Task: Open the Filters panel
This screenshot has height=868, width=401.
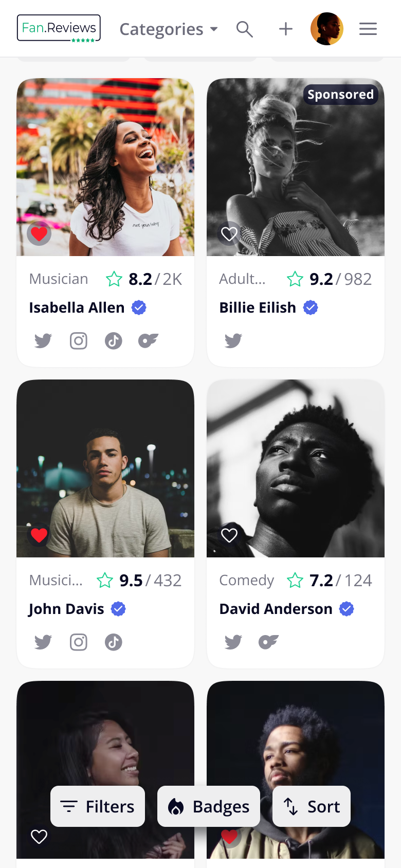Action: click(97, 806)
